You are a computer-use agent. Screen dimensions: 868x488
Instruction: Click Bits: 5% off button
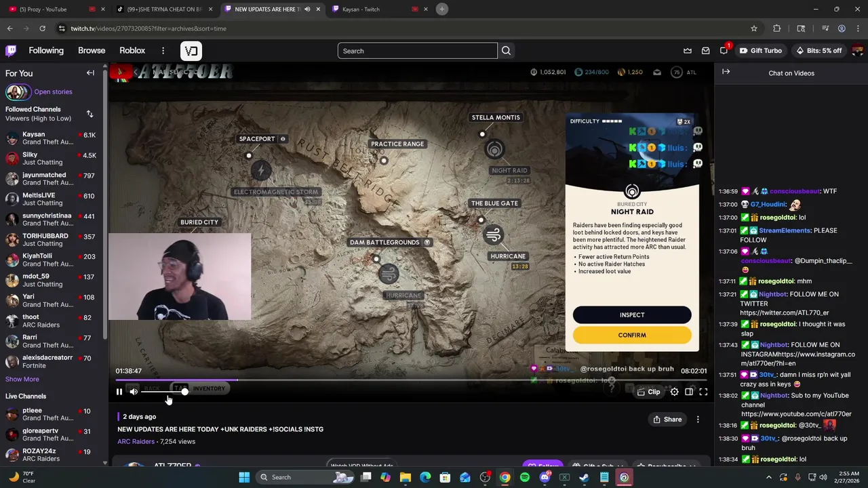(819, 51)
